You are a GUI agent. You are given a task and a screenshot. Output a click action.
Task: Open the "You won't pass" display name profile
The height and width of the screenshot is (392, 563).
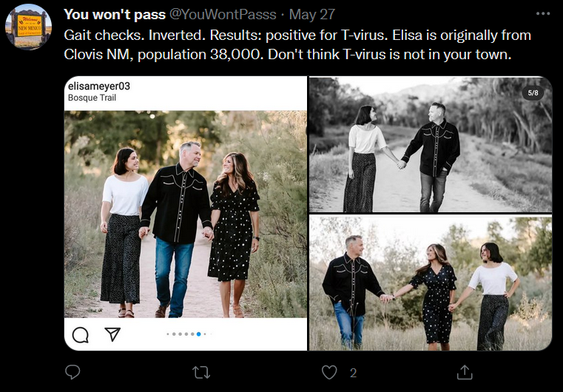(115, 15)
